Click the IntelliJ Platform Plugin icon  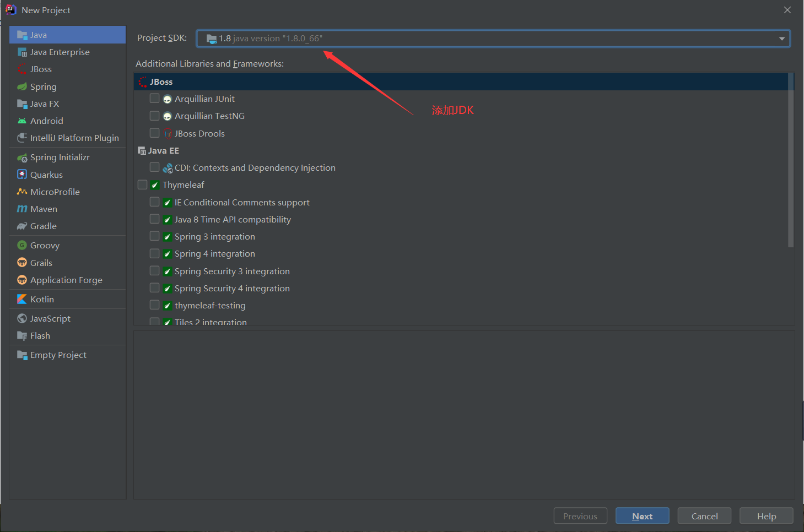coord(22,138)
